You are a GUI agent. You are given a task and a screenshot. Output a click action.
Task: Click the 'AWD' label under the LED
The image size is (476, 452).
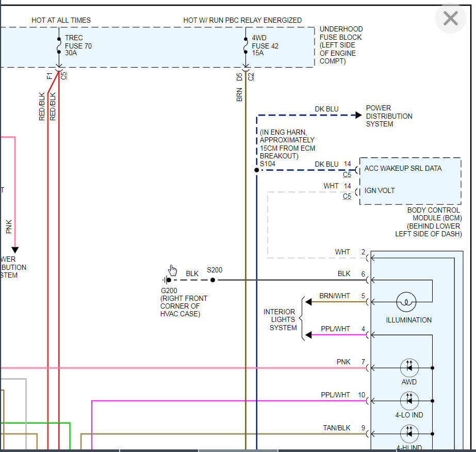tap(409, 382)
